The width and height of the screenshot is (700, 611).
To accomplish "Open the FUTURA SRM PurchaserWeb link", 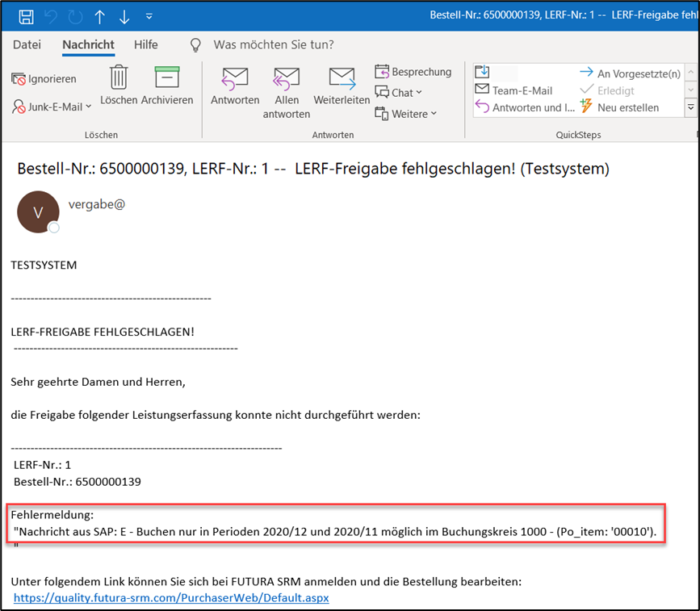I will click(x=171, y=598).
